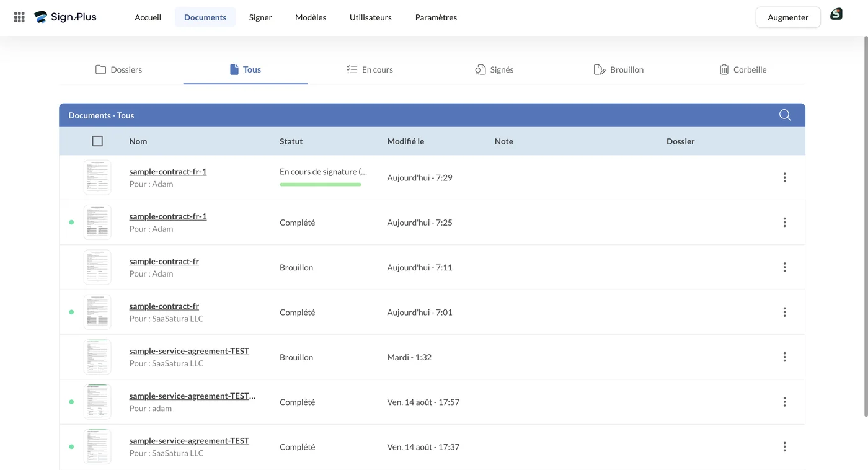Open options menu for 7:29 sample-contract-fr-1

click(x=784, y=177)
